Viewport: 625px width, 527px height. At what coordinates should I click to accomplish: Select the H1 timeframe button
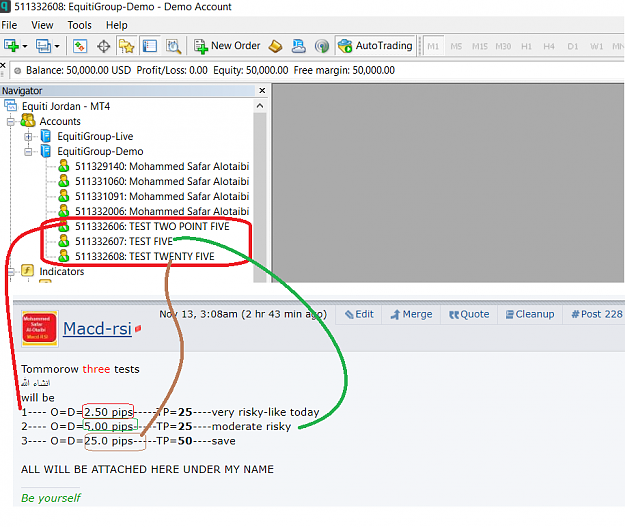click(x=527, y=46)
